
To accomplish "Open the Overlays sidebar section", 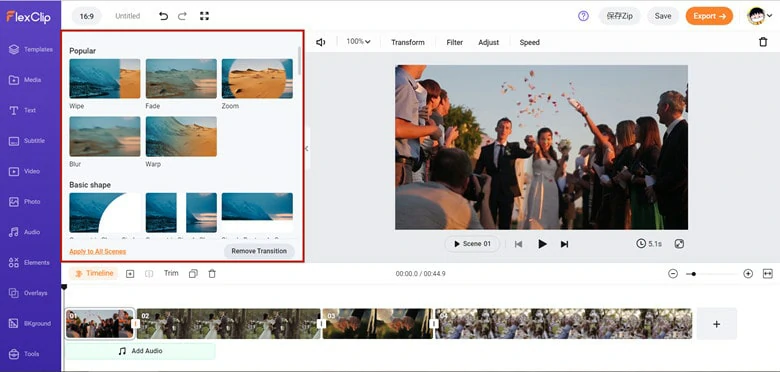I will [28, 293].
